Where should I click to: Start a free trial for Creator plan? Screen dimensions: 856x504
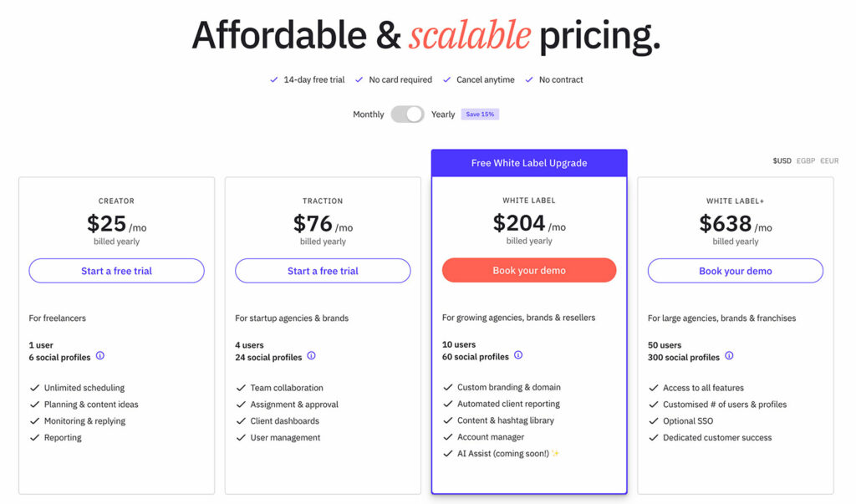116,271
